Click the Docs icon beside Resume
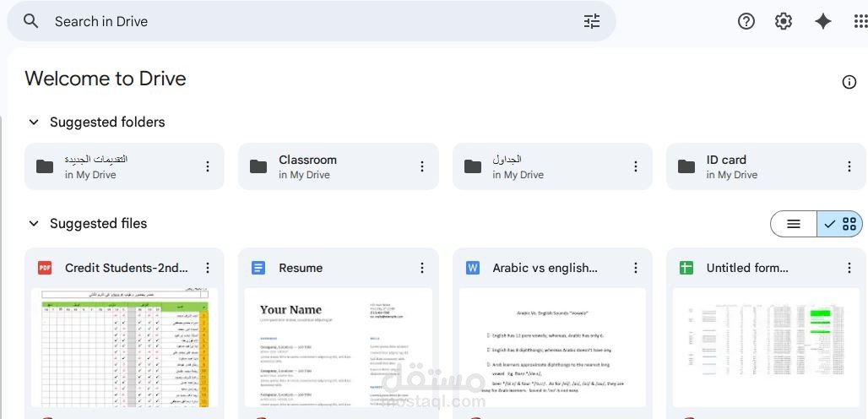This screenshot has height=419, width=868. pyautogui.click(x=258, y=268)
